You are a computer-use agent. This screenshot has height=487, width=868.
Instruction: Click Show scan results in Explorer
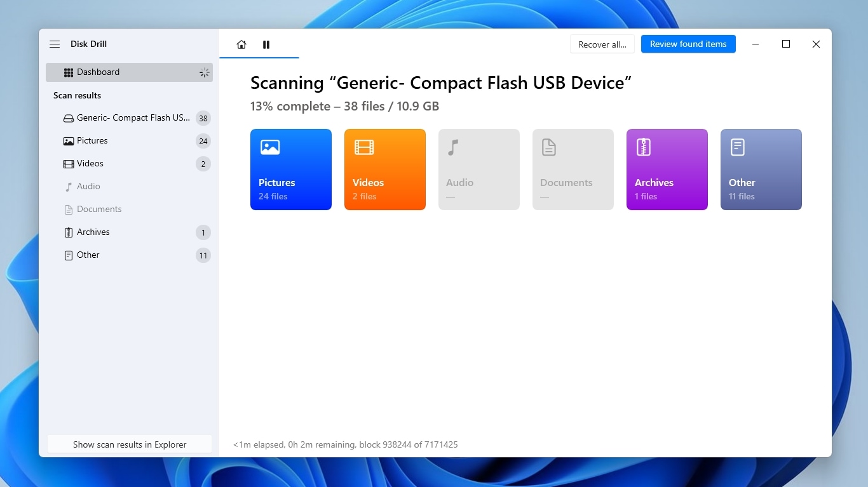(x=130, y=444)
